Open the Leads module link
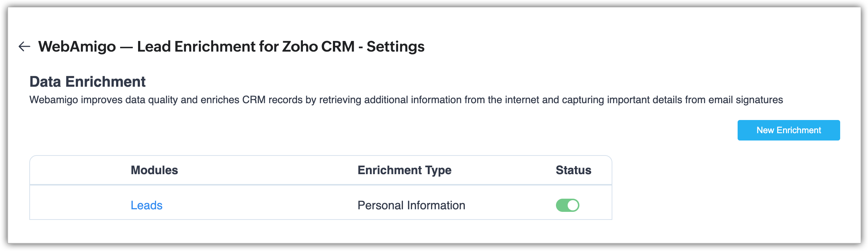 [146, 205]
